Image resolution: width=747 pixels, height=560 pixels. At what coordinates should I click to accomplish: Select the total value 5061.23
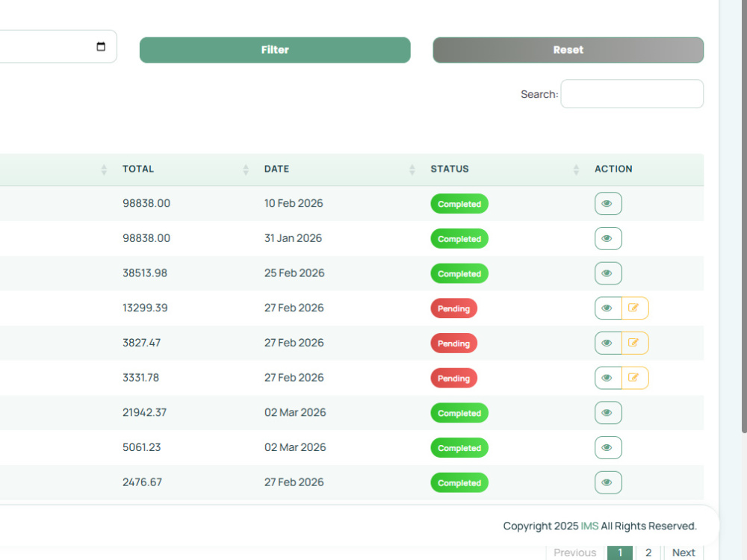[x=141, y=447]
